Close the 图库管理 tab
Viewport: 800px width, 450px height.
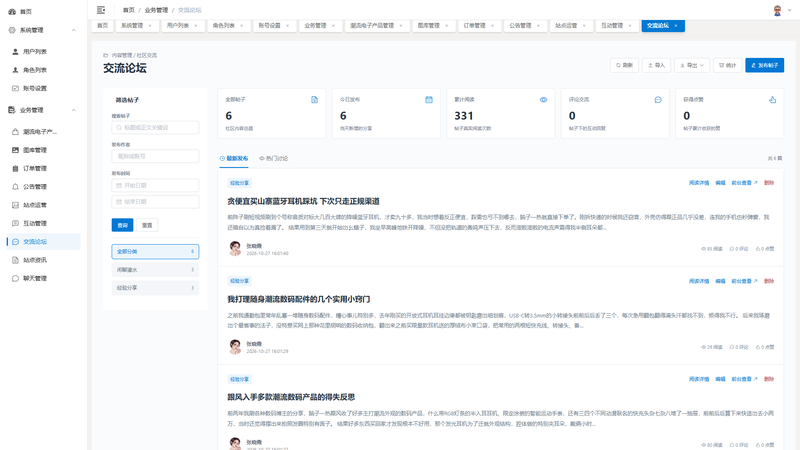pyautogui.click(x=446, y=26)
